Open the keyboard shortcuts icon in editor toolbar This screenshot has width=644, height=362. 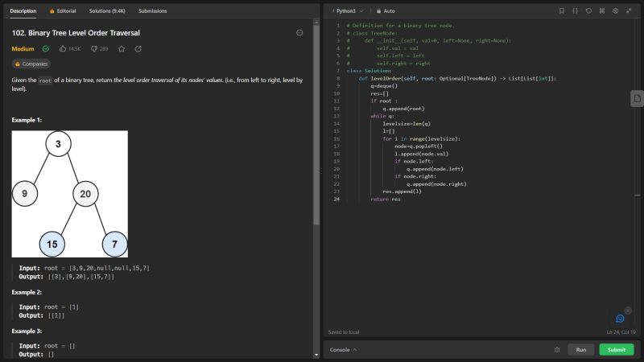pos(602,11)
